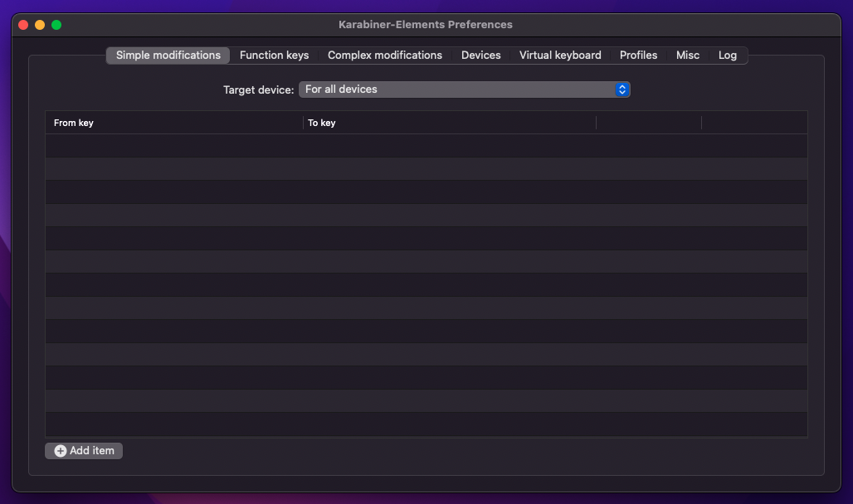Viewport: 853px width, 504px height.
Task: Select the Devices tab
Action: 481,56
